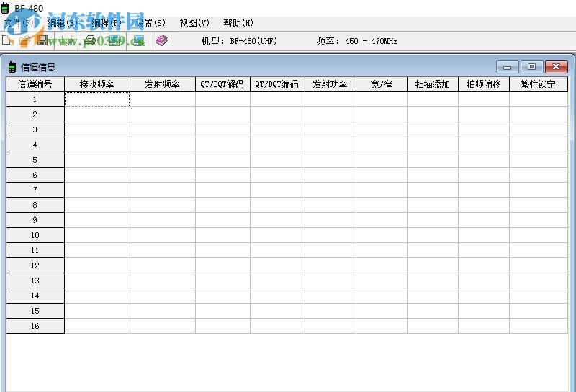
Task: Click the 扫描添加 cell for channel 4
Action: [x=433, y=145]
